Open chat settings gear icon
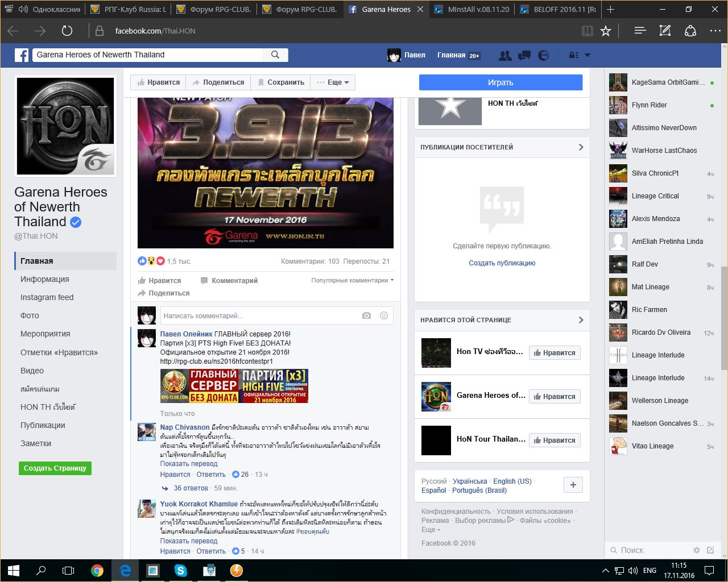This screenshot has height=582, width=728. [696, 550]
